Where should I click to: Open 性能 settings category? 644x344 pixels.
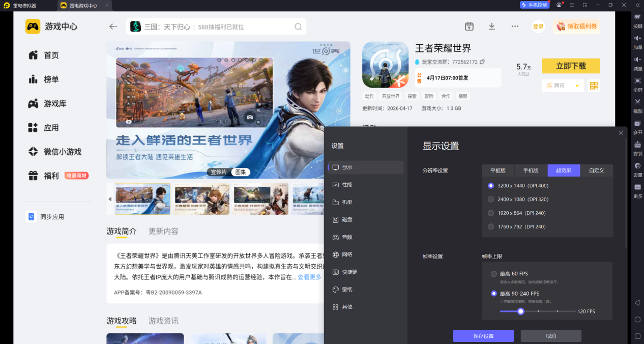(x=366, y=185)
